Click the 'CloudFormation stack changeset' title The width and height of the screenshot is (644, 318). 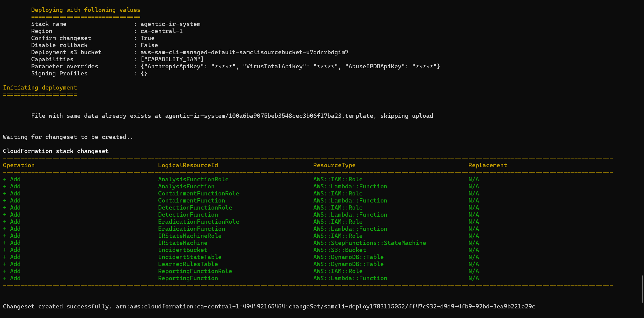tap(56, 151)
